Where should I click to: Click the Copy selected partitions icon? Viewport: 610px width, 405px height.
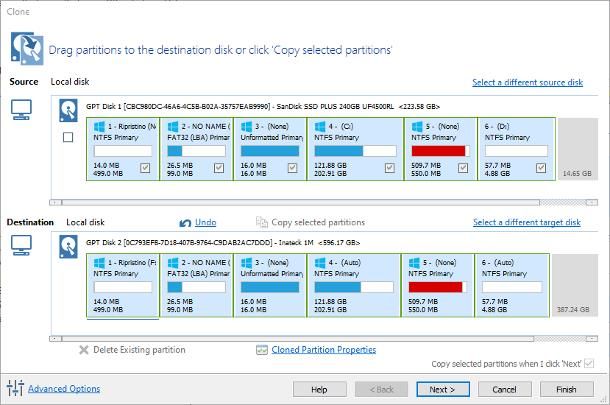261,222
